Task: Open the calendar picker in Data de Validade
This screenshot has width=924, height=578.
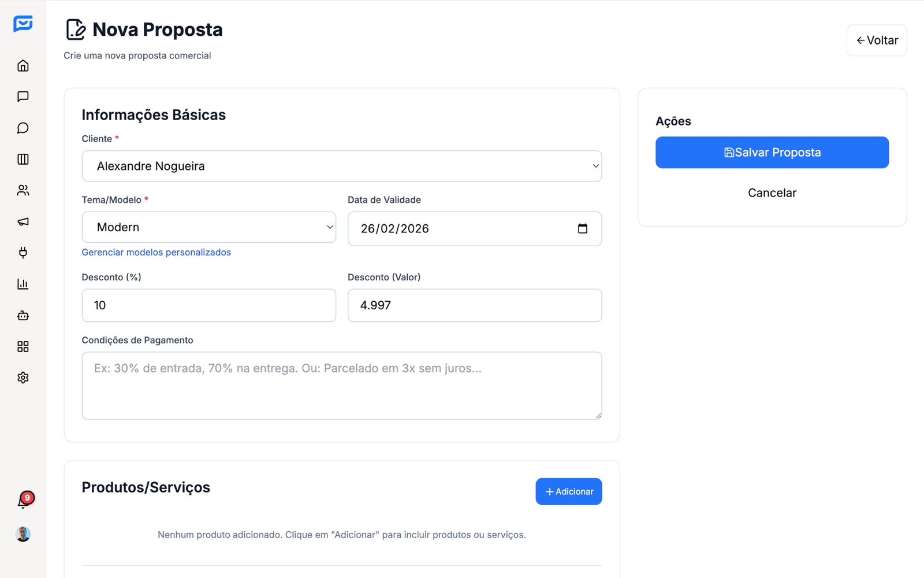Action: (x=582, y=229)
